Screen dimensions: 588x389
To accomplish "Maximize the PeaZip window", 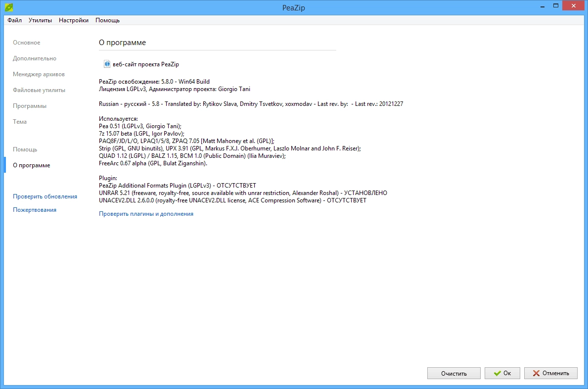I will pos(556,5).
